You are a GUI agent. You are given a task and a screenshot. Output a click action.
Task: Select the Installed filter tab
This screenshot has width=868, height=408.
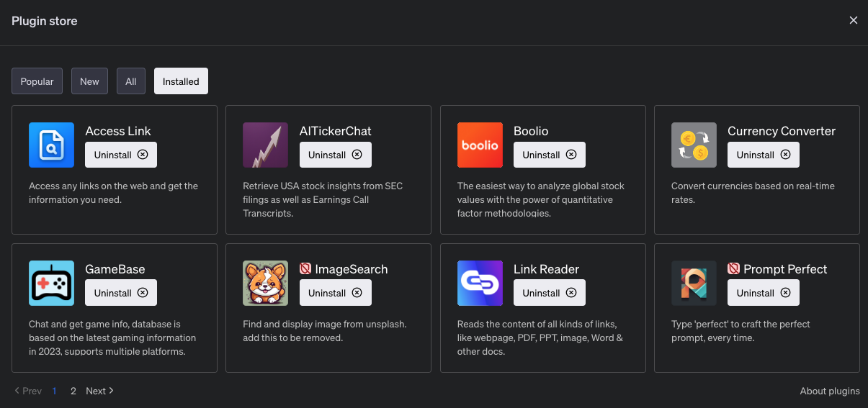pos(181,81)
